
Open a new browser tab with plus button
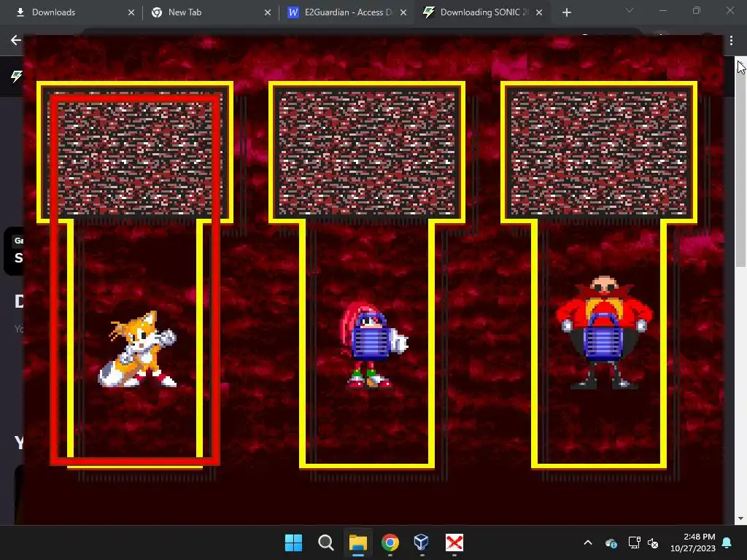coord(566,13)
